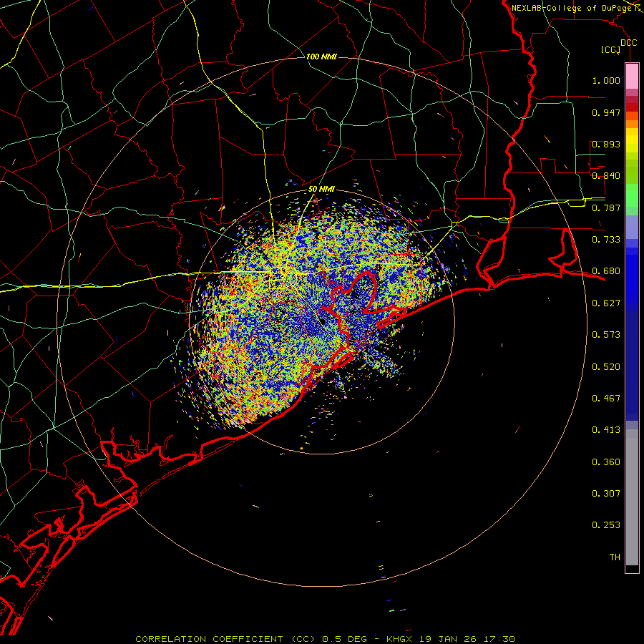Select the 0.520 legend value
This screenshot has width=644, height=644.
pos(606,367)
